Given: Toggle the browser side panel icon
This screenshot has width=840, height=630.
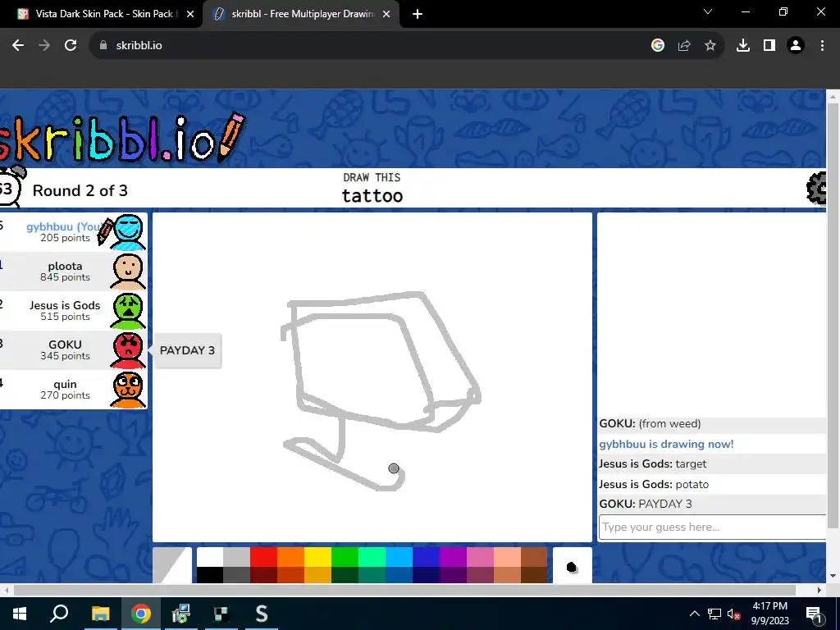Looking at the screenshot, I should [x=769, y=46].
